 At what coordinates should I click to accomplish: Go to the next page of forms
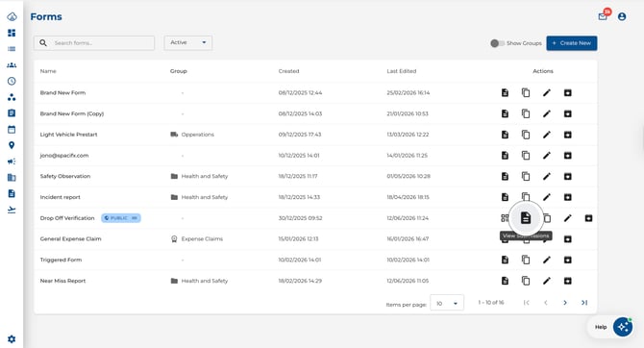point(565,303)
